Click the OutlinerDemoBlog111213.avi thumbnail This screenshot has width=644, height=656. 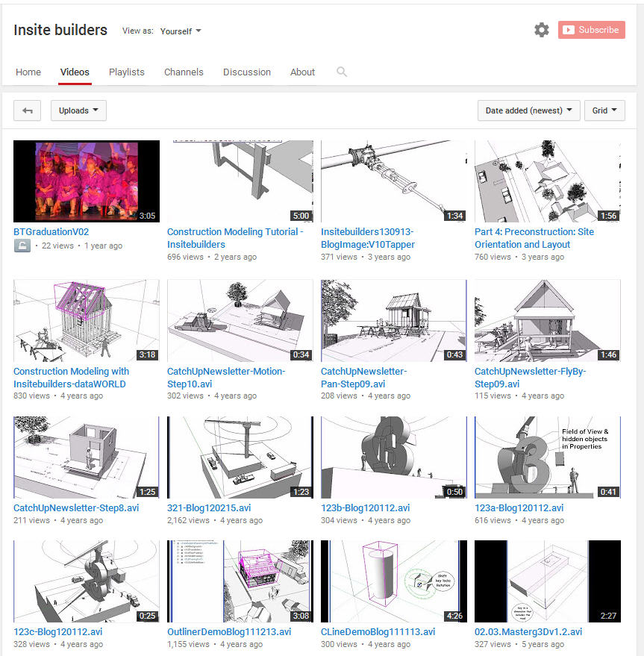(240, 581)
